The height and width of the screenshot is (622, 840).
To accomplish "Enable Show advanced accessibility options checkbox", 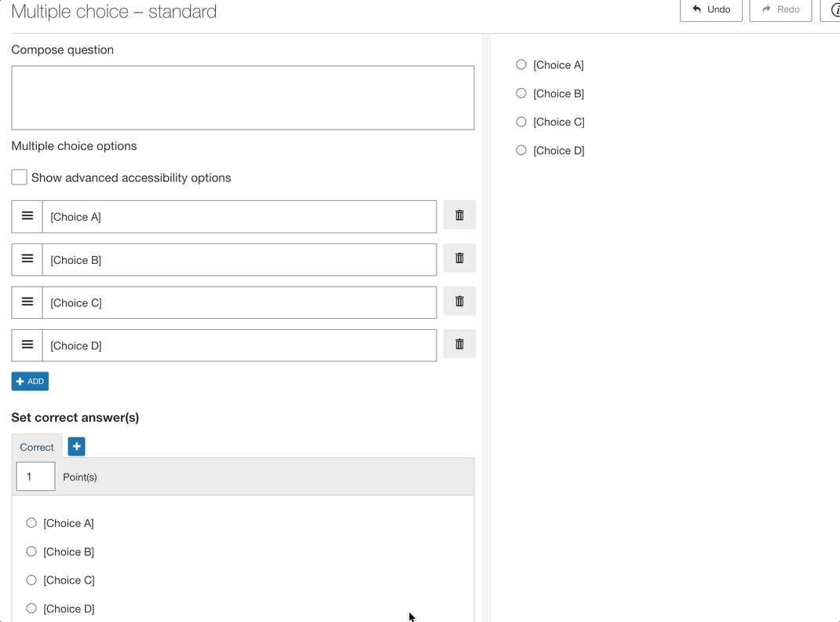I will coord(20,177).
